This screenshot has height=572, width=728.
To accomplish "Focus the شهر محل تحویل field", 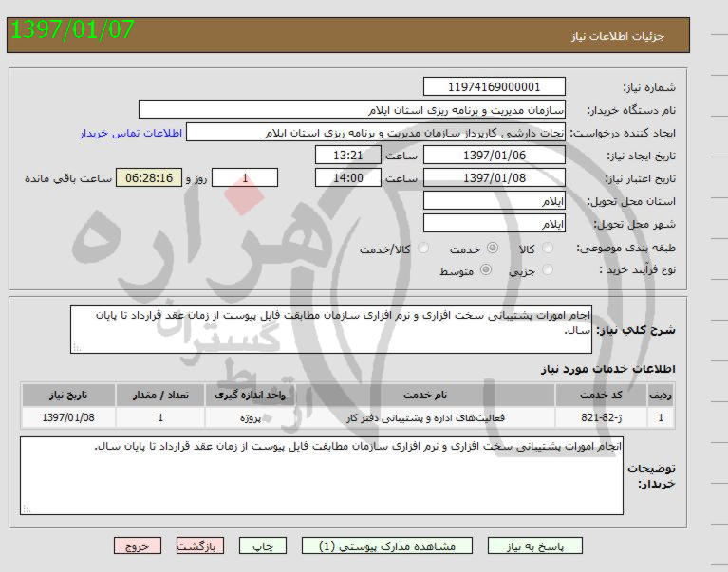I will coord(494,224).
